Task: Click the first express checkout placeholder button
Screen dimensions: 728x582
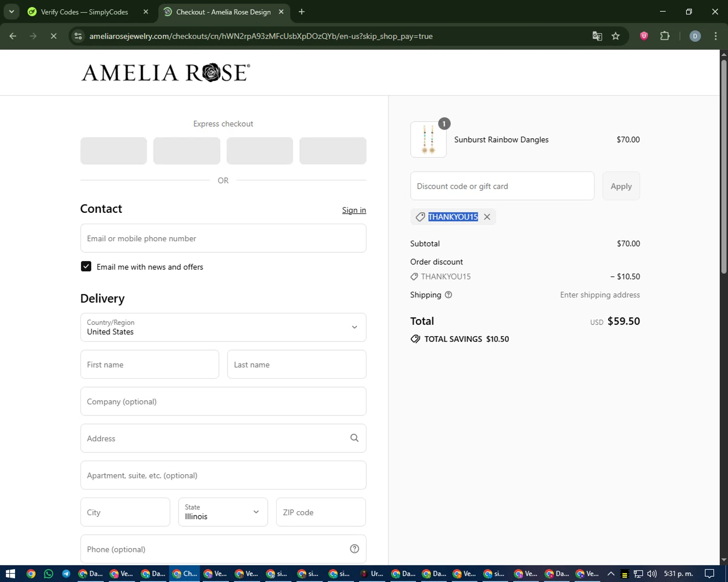Action: tap(114, 151)
